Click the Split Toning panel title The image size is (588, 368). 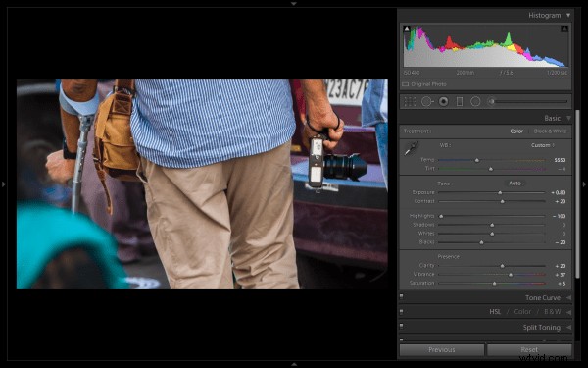(542, 328)
